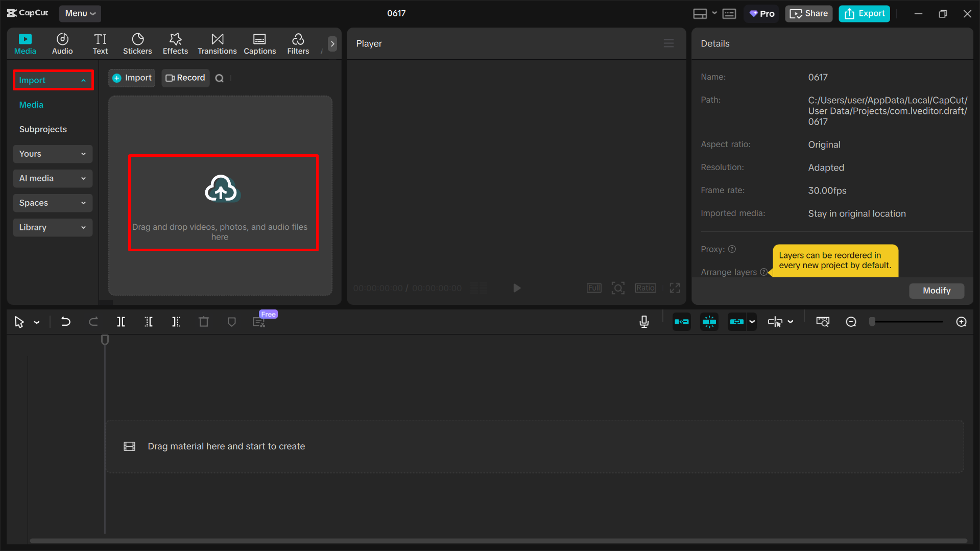980x551 pixels.
Task: Toggle clip linking on the timeline
Action: pos(737,322)
